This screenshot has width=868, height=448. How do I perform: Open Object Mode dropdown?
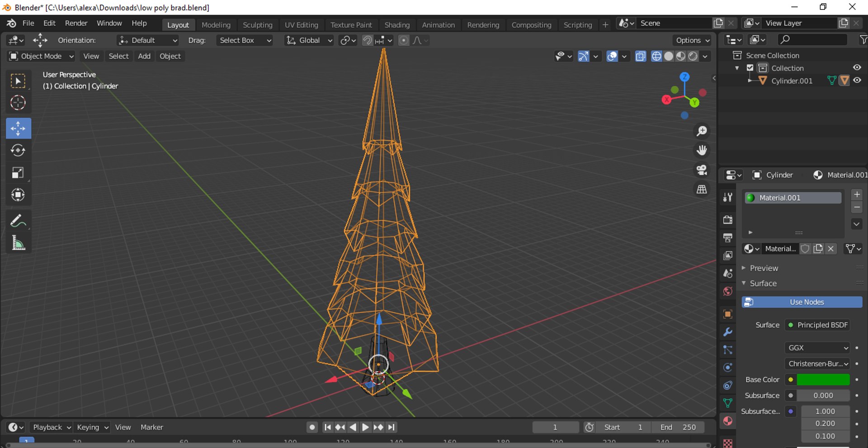pyautogui.click(x=41, y=56)
